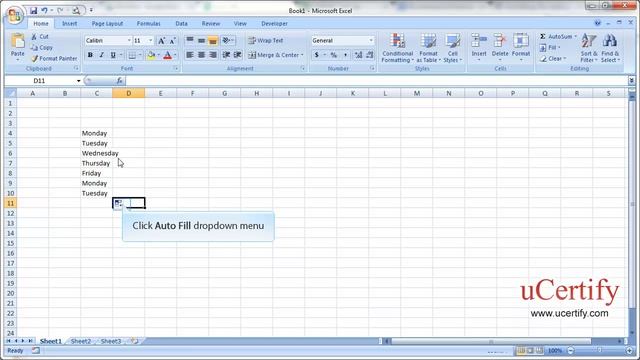Open Find & Select menu
This screenshot has height=360, width=640.
pyautogui.click(x=610, y=48)
